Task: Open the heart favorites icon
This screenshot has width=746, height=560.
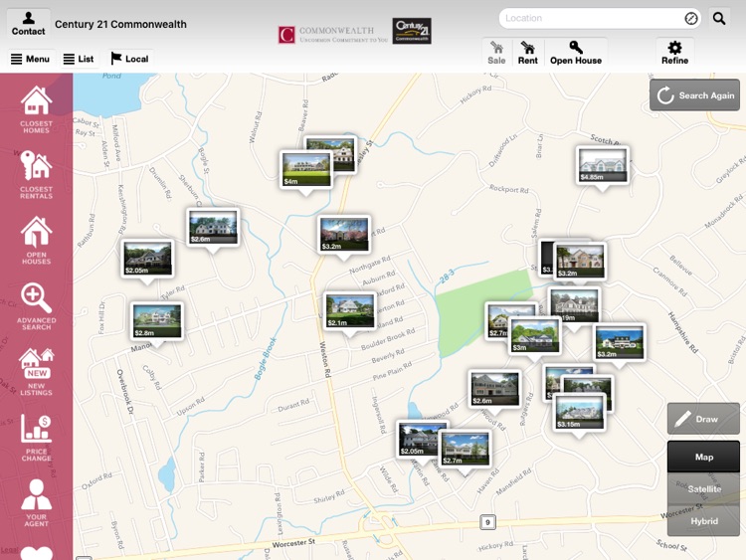Action: click(36, 553)
